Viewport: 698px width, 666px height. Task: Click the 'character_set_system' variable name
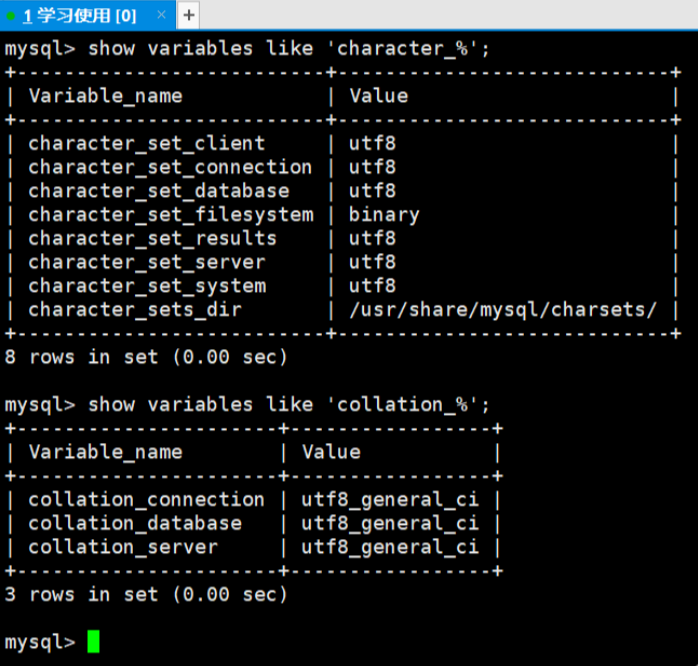[147, 286]
